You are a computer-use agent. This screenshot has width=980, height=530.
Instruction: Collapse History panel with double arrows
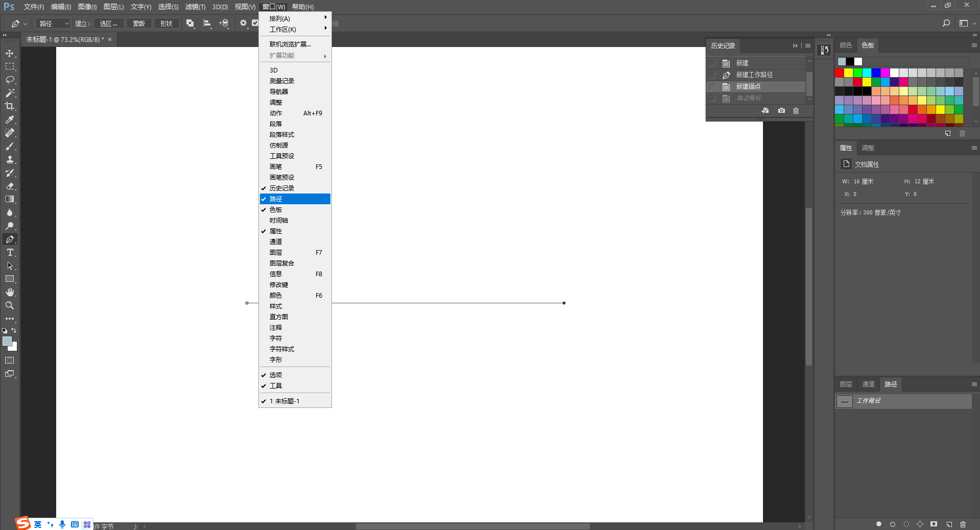pos(795,46)
